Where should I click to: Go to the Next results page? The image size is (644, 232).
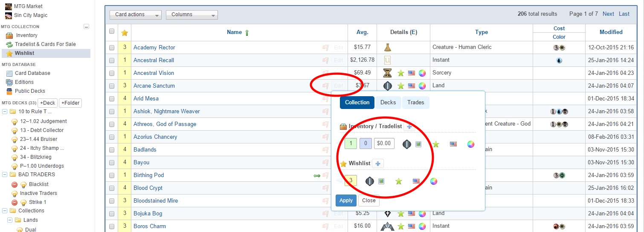608,14
